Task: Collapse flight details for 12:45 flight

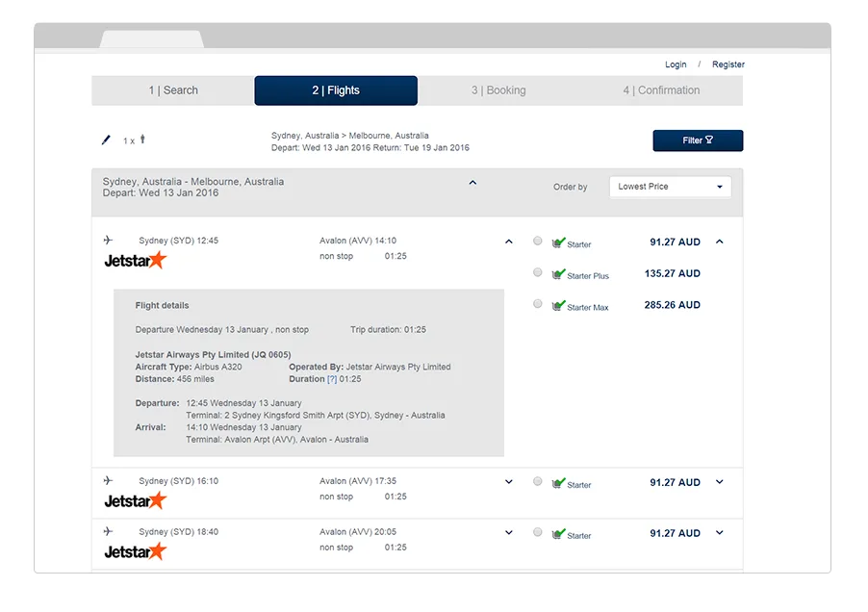Action: 509,242
